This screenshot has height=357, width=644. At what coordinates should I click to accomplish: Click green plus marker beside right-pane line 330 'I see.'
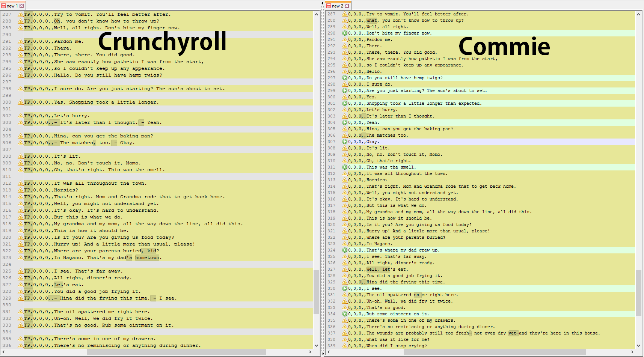344,288
